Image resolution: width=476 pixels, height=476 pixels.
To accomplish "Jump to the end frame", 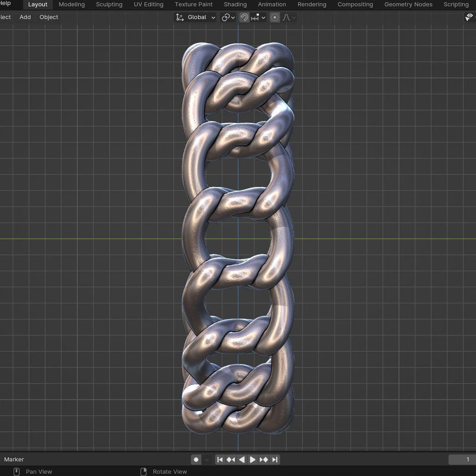I will 275,460.
